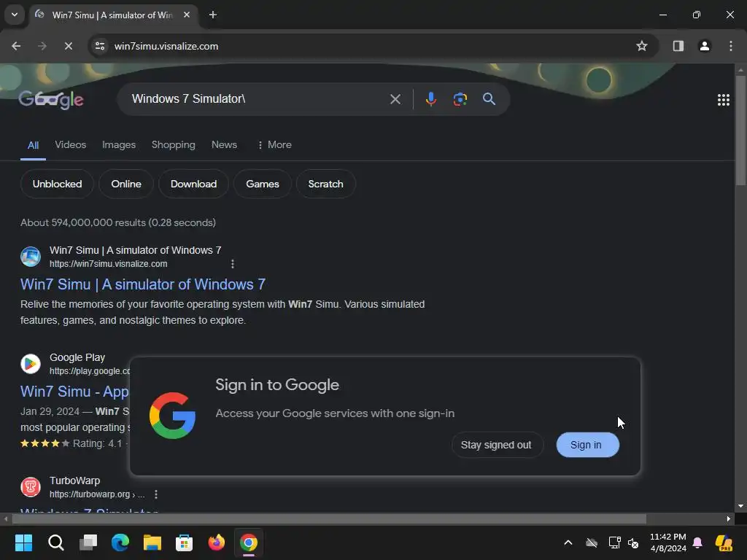Stop loading the page
The width and height of the screenshot is (747, 560).
pyautogui.click(x=68, y=46)
